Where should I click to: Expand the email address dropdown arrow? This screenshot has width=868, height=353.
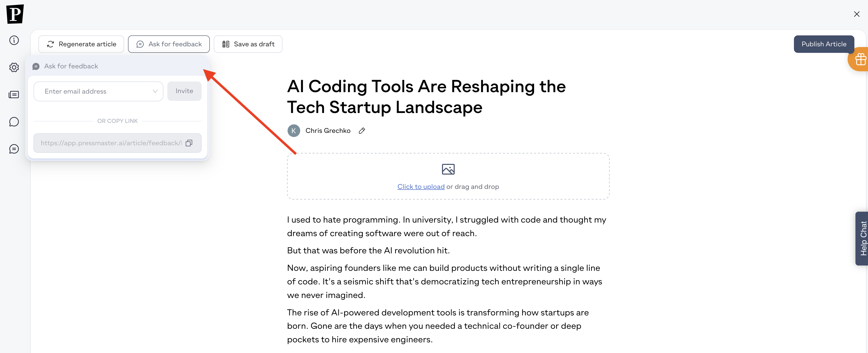155,91
